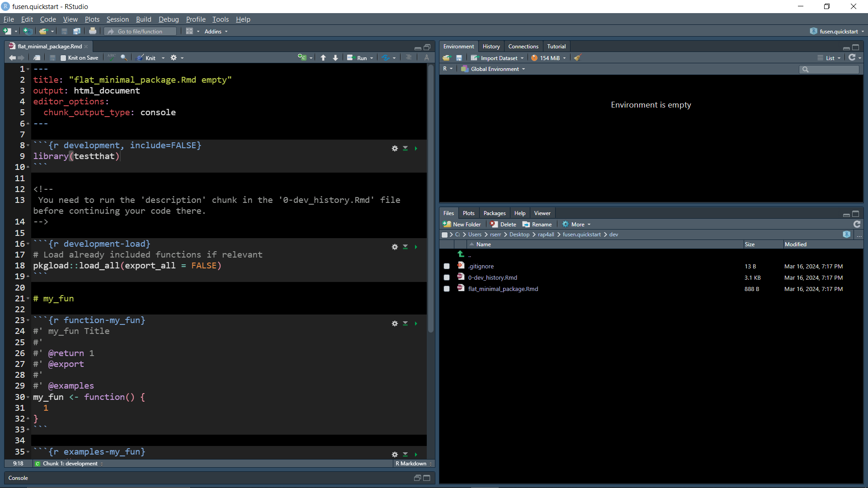This screenshot has width=868, height=488.
Task: Click the print icon in main toolbar
Action: click(93, 31)
